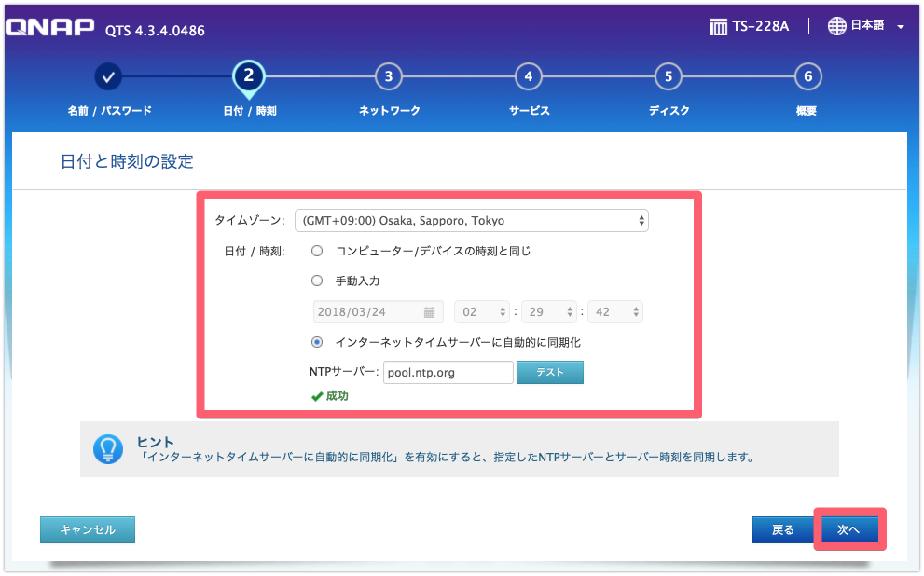Image resolution: width=924 pixels, height=576 pixels.
Task: Click the 日付/時刻 step label
Action: (x=248, y=110)
